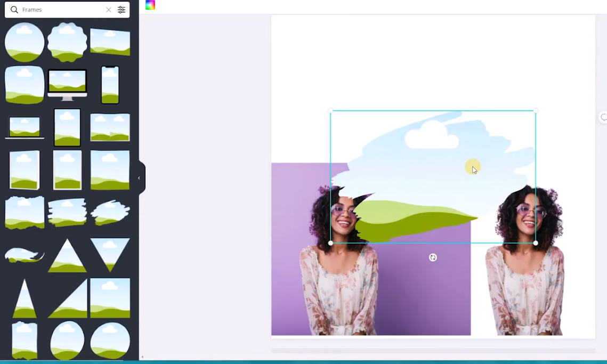Image resolution: width=607 pixels, height=364 pixels.
Task: Select the two-panel split frame
Action: pos(110,127)
